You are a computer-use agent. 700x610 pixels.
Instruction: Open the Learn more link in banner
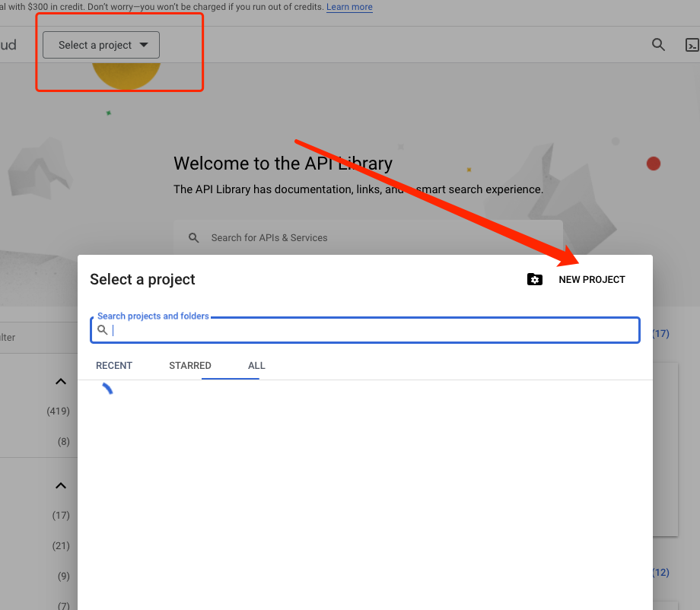coord(349,7)
